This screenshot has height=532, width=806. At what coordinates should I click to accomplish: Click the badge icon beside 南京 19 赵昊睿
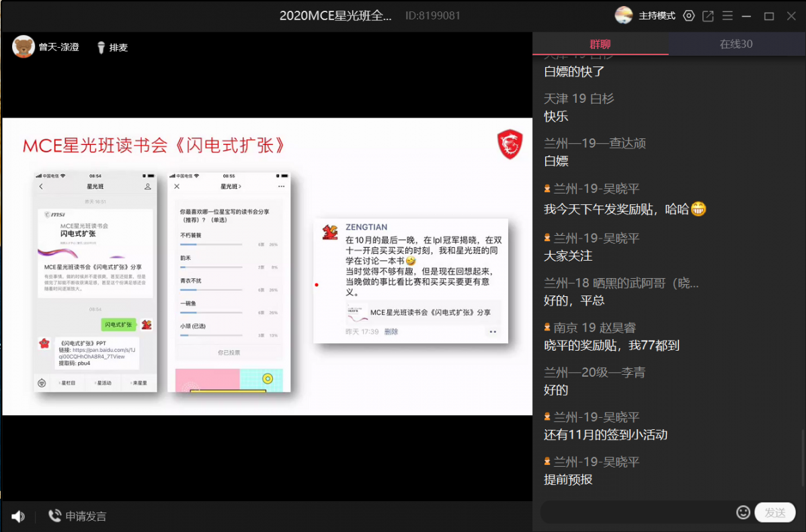[x=547, y=328]
